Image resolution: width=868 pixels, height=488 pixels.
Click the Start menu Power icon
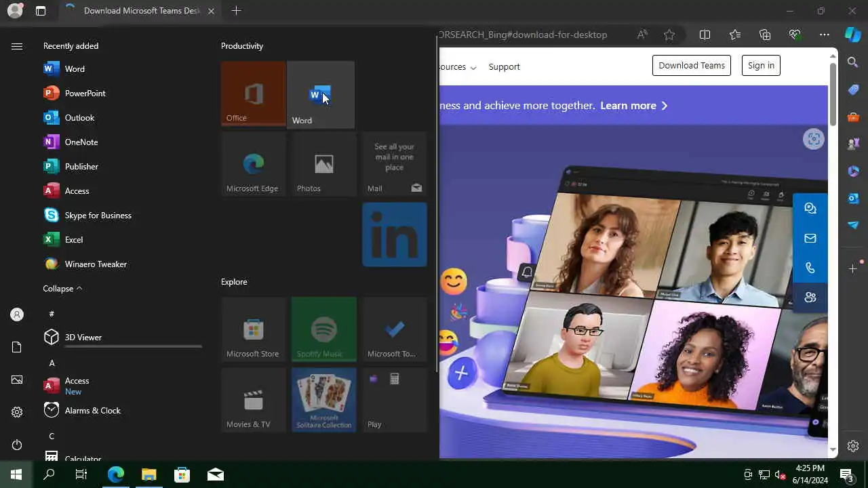pyautogui.click(x=17, y=445)
